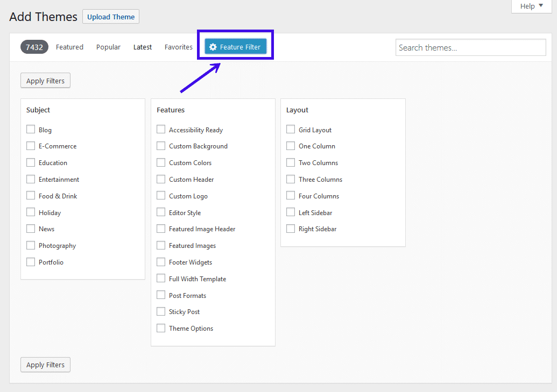Click the top Apply Filters button
This screenshot has width=557, height=392.
(45, 80)
